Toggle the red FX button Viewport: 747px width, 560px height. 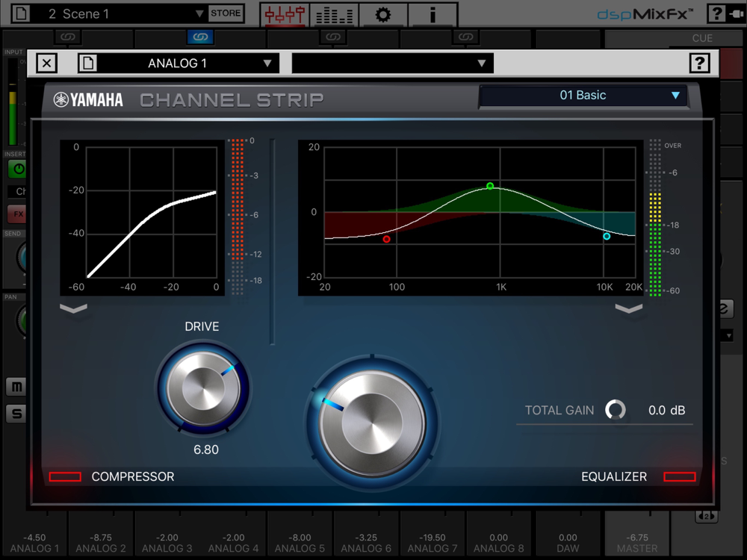pyautogui.click(x=17, y=214)
